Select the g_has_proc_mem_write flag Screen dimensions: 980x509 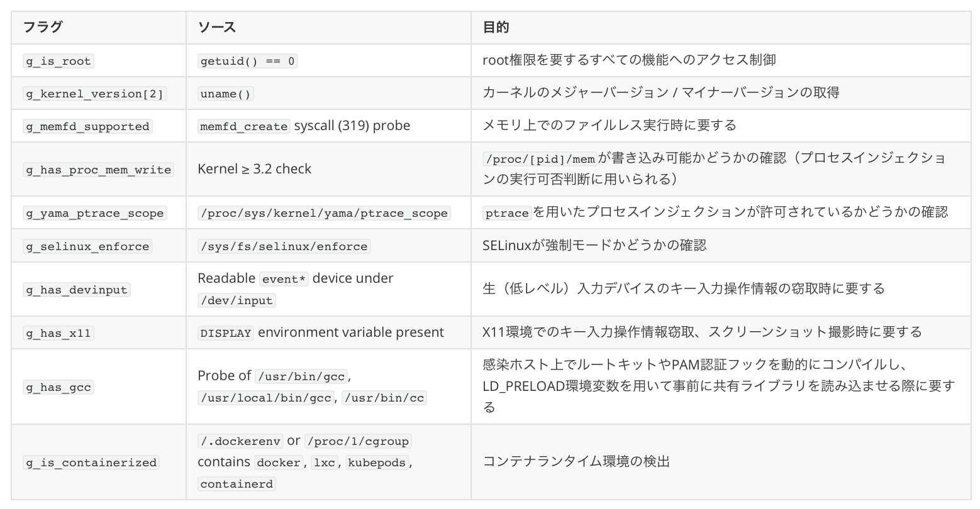point(98,170)
